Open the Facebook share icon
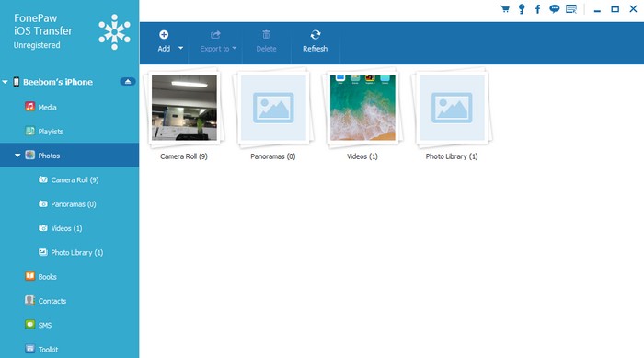644x358 pixels. point(537,9)
